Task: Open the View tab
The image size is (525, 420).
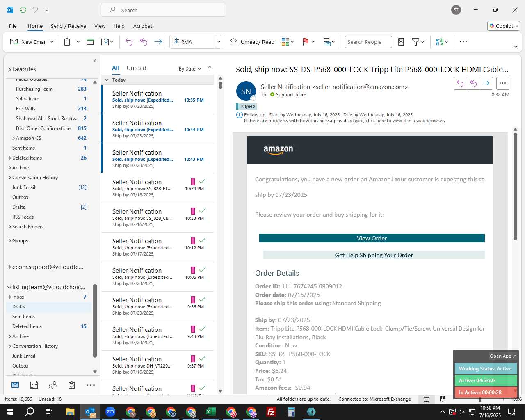Action: coord(100,26)
